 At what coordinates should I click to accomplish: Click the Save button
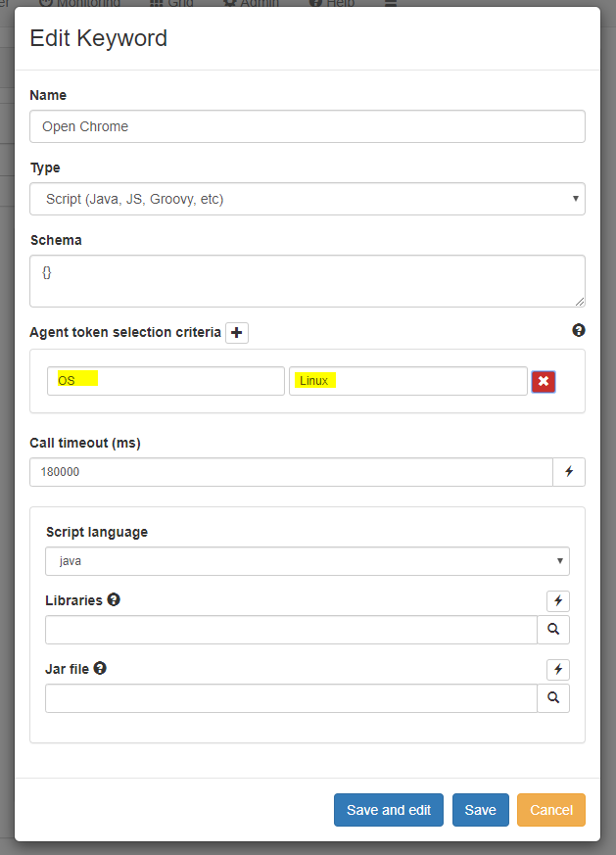point(481,810)
